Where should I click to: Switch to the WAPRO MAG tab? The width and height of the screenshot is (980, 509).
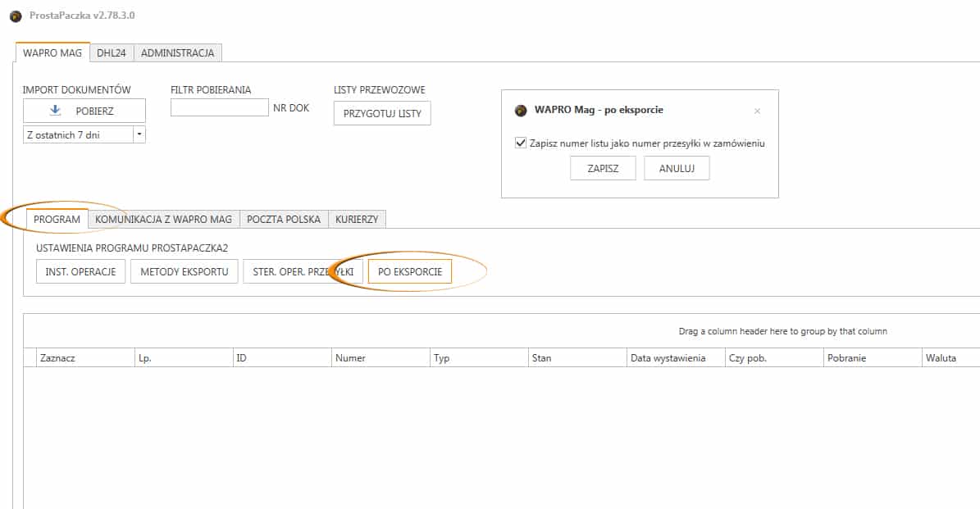(52, 53)
